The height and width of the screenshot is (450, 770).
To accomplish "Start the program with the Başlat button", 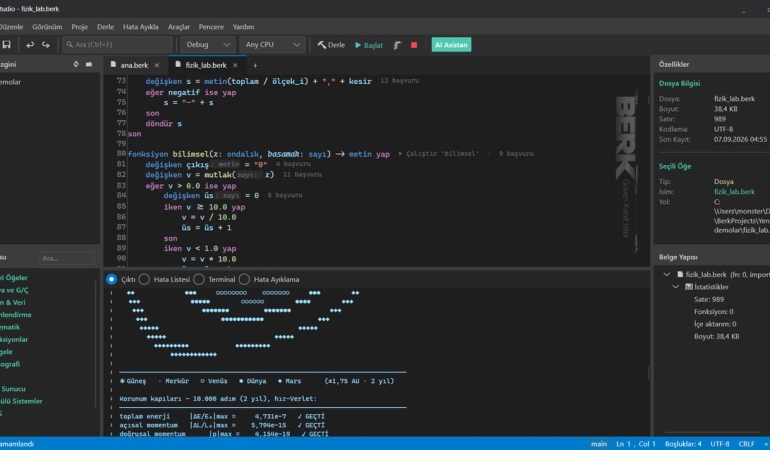I will 369,45.
